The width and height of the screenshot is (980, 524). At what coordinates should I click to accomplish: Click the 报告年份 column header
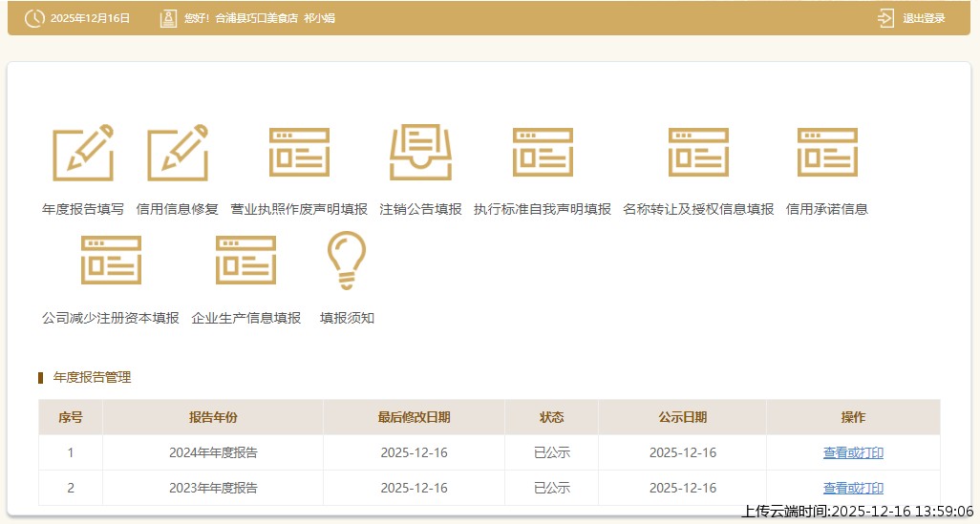click(212, 417)
